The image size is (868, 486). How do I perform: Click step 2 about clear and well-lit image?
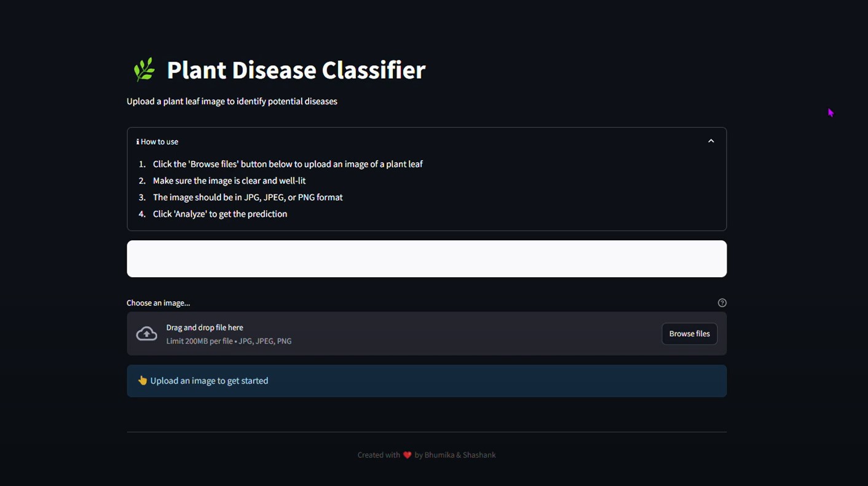229,181
